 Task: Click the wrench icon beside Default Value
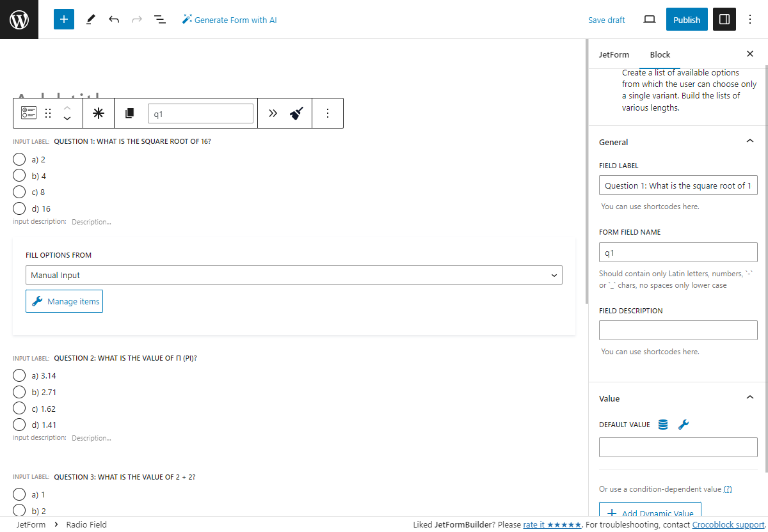684,424
